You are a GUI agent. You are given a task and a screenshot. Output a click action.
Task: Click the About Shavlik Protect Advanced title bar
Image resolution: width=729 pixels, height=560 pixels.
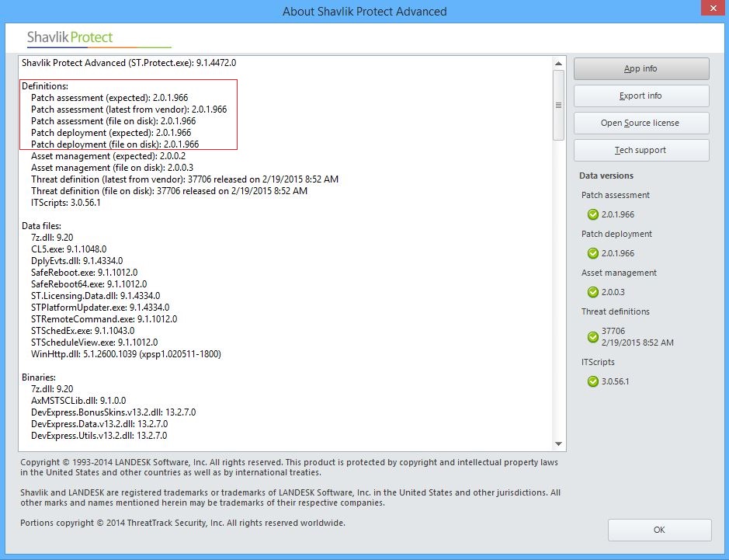[x=365, y=11]
